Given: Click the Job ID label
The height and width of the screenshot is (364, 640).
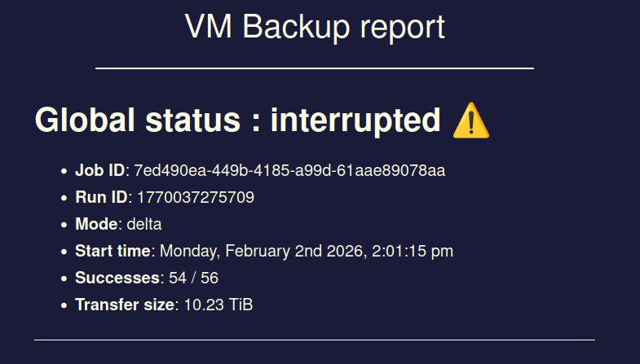Looking at the screenshot, I should (x=100, y=170).
